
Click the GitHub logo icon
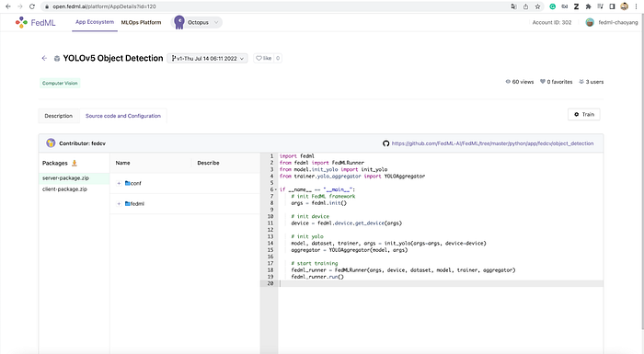[385, 143]
